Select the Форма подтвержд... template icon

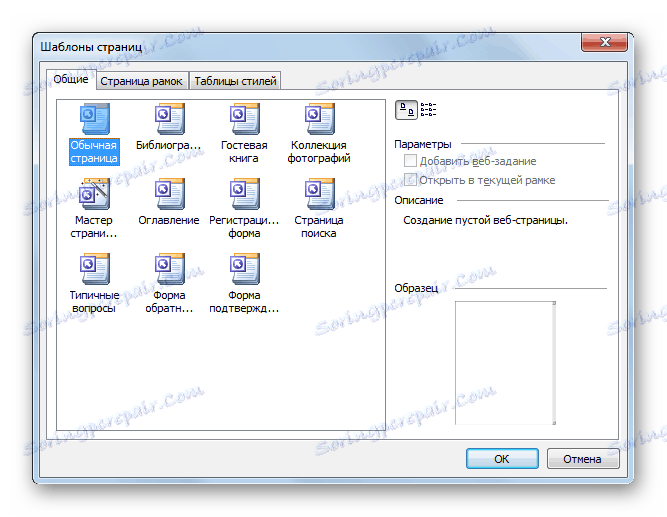(244, 268)
